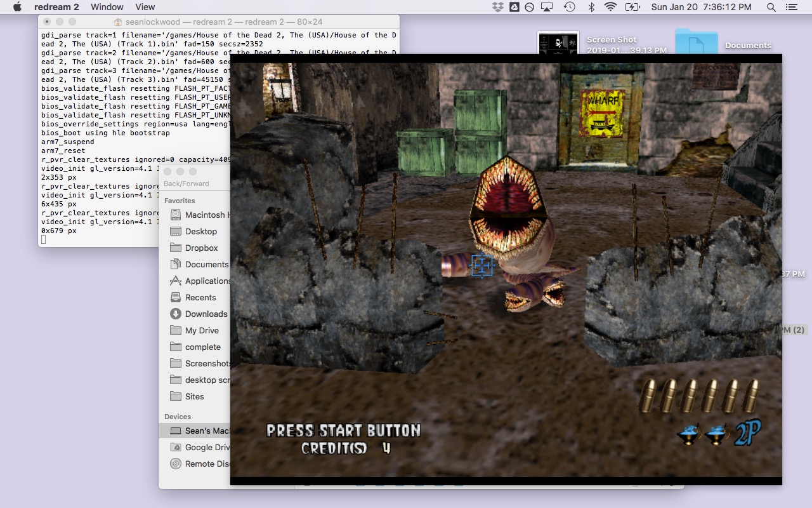
Task: Click the blue aiming crosshair in game
Action: pyautogui.click(x=482, y=265)
